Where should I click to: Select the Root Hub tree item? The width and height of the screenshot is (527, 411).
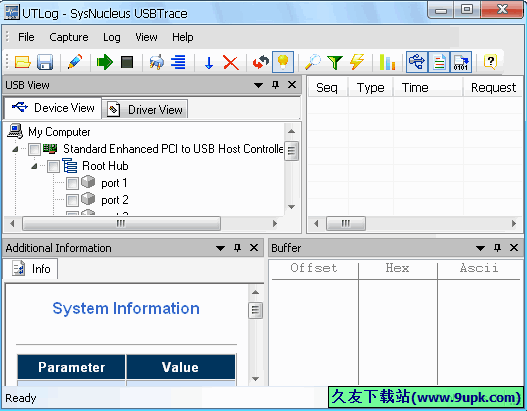tap(105, 166)
